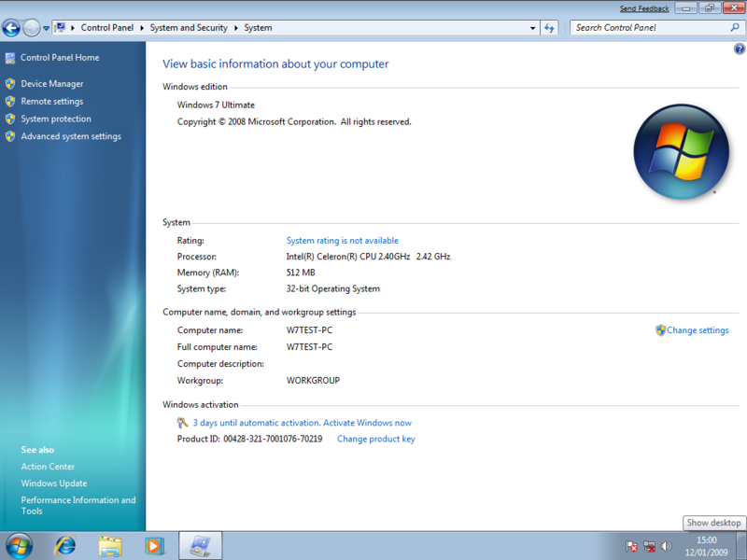Open Windows Explorer folder on taskbar
Viewport: 747px width, 560px height.
coord(110,546)
